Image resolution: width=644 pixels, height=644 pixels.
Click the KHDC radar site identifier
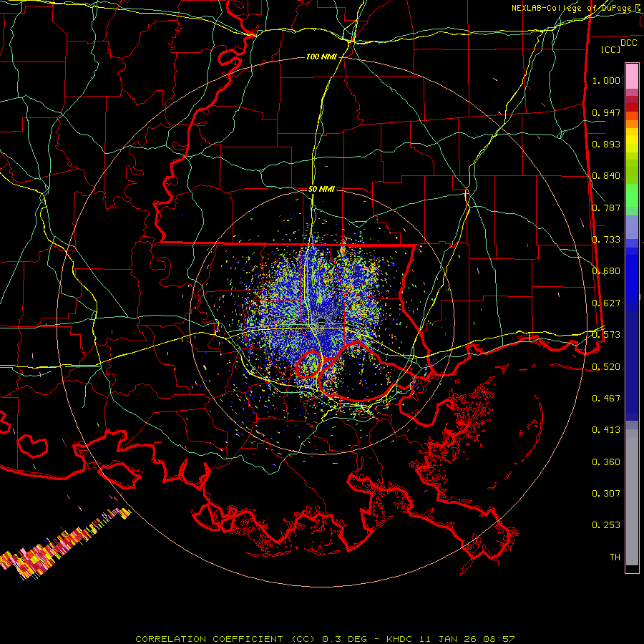pos(401,639)
